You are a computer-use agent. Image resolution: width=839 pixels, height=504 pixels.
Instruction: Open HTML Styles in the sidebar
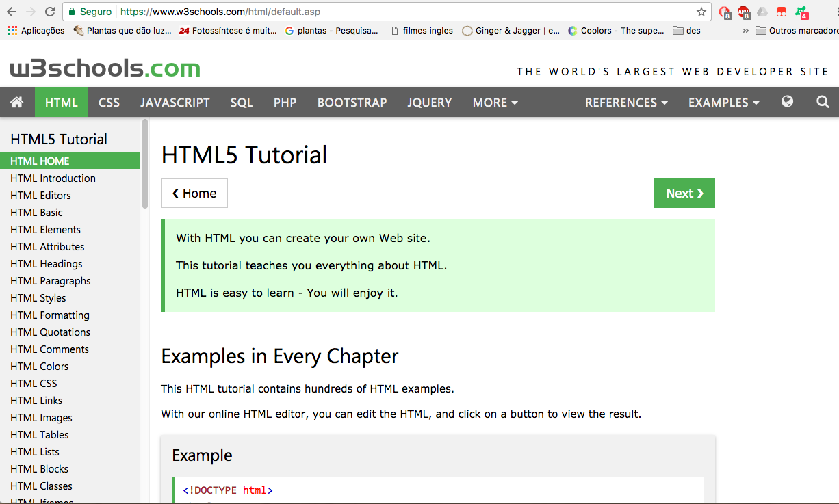pyautogui.click(x=70, y=297)
